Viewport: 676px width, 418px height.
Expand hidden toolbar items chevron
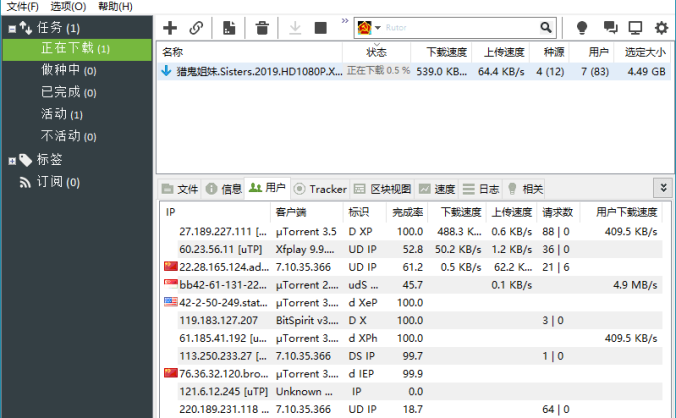[x=345, y=20]
